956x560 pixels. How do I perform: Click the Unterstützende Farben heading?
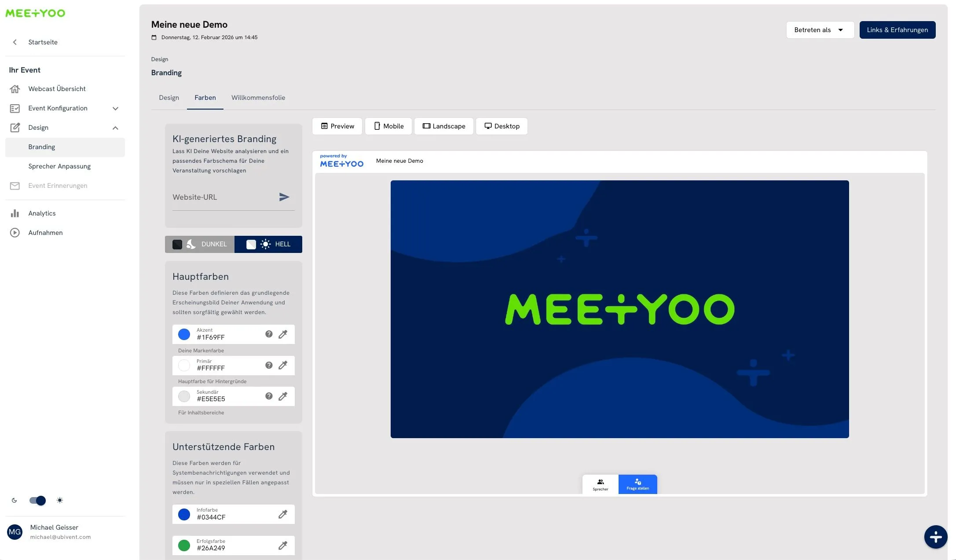(223, 447)
